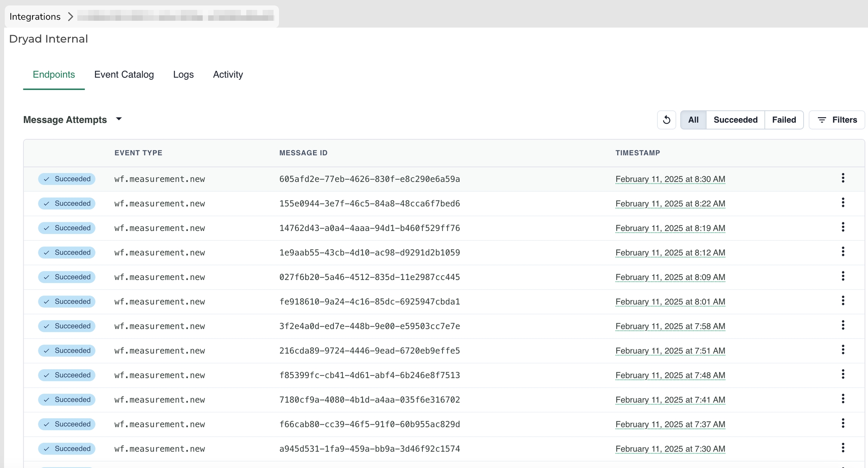Show only Succeeded attempts
868x468 pixels.
(x=735, y=120)
